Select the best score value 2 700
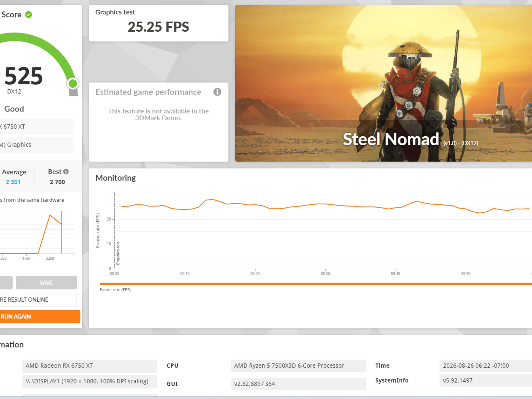The width and height of the screenshot is (532, 399). 57,182
